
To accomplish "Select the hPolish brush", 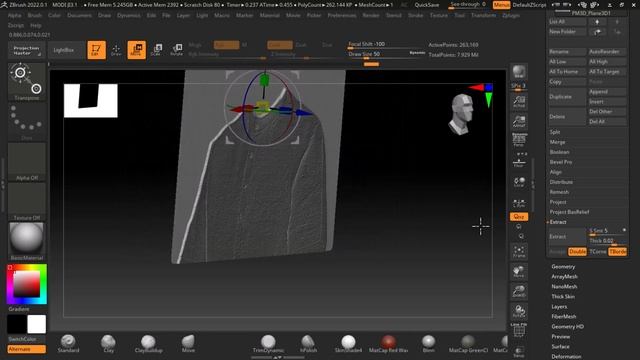I will point(308,344).
